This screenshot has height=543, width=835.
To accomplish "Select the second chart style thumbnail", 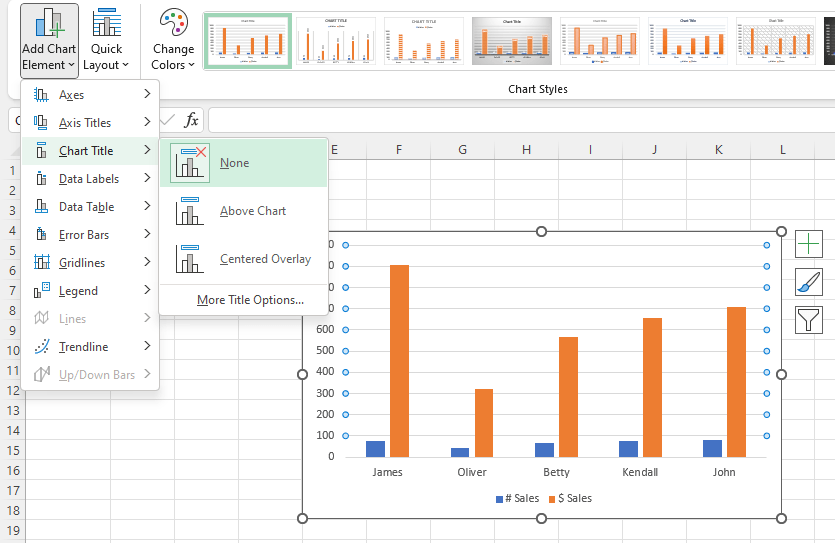I will (336, 41).
